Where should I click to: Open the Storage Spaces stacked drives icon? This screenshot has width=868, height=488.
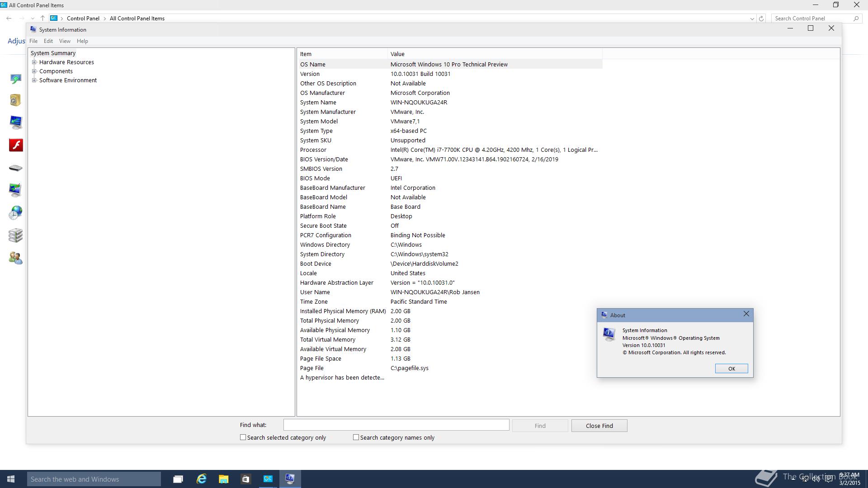pos(15,235)
